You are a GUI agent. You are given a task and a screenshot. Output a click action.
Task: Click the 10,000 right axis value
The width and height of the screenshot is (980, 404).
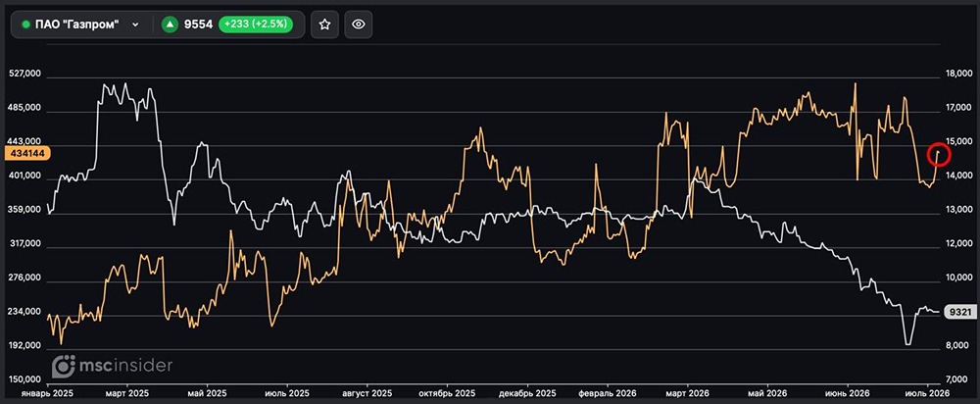click(x=957, y=278)
